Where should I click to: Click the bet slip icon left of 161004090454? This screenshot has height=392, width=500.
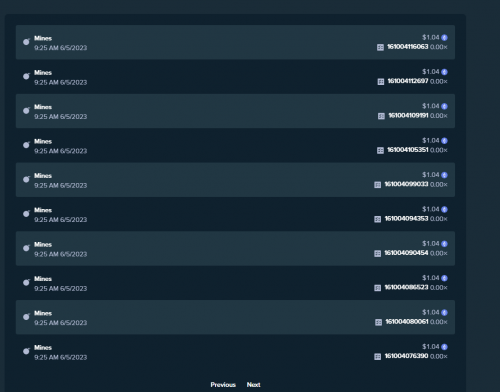click(x=377, y=253)
